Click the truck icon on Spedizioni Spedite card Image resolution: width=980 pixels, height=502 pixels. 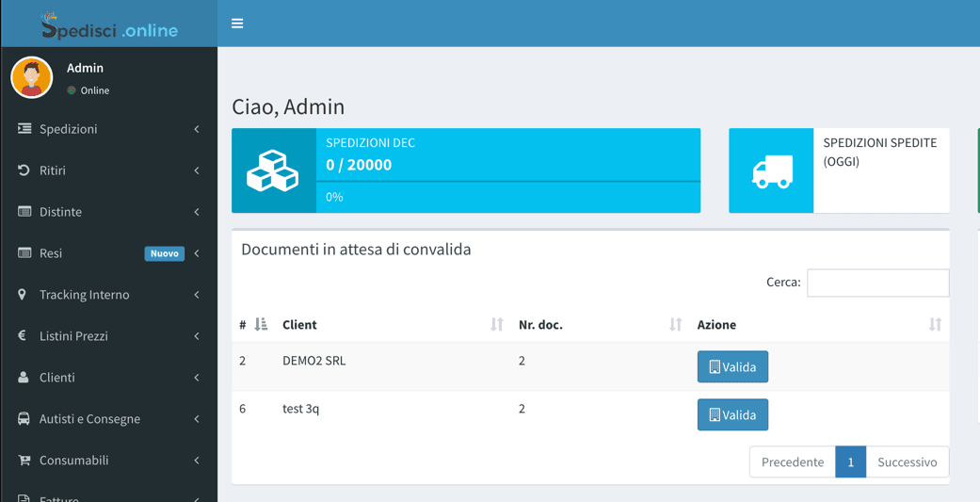click(x=772, y=171)
